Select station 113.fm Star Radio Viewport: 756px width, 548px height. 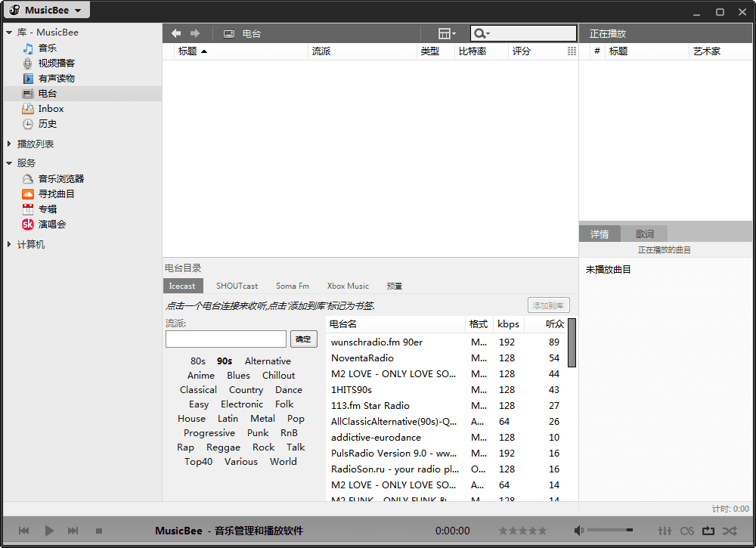pos(445,406)
